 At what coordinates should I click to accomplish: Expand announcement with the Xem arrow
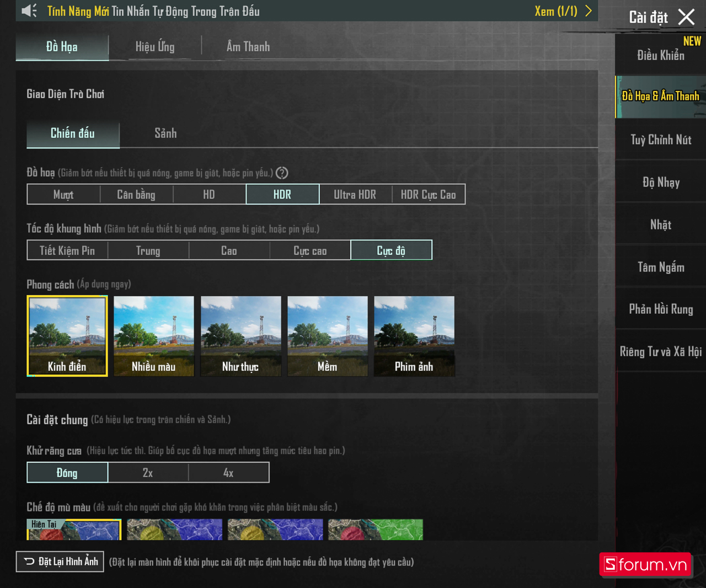tap(588, 11)
